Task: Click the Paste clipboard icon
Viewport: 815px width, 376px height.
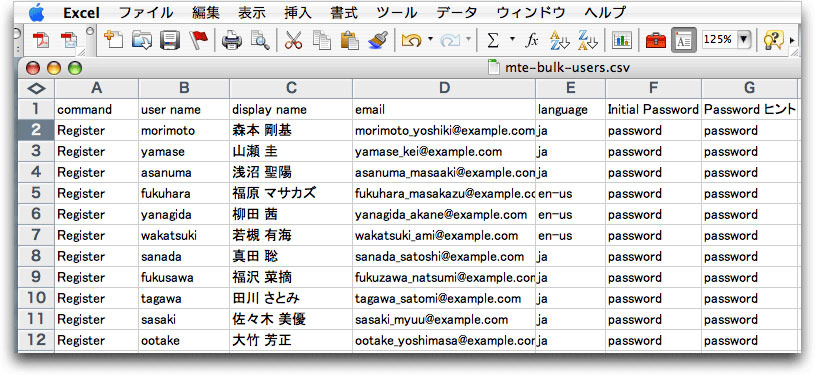Action: (x=350, y=40)
